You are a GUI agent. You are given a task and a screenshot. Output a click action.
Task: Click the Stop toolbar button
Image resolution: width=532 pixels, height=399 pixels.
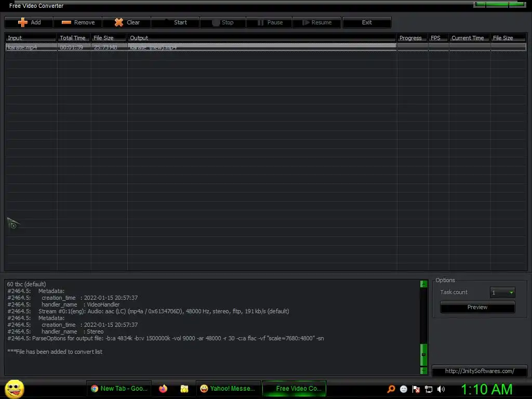click(x=223, y=22)
